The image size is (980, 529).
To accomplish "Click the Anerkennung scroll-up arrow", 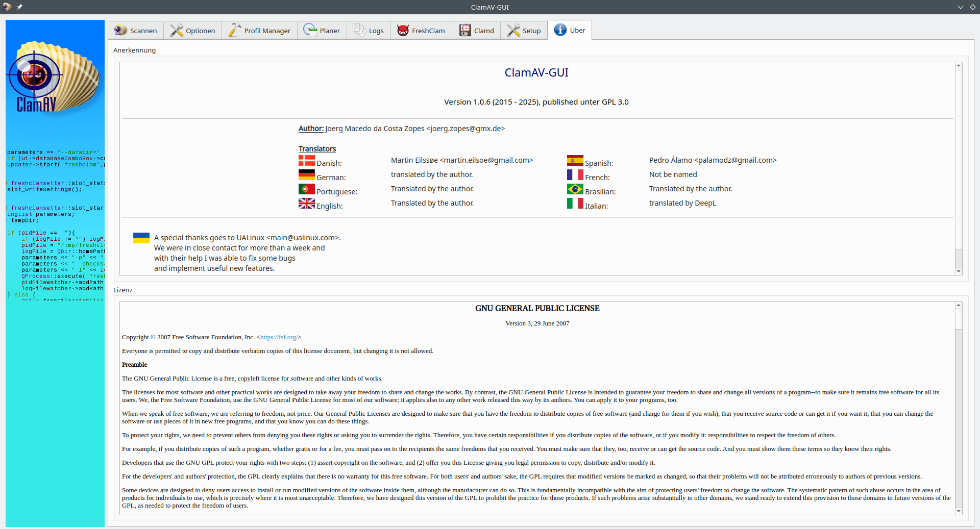I will pyautogui.click(x=959, y=66).
